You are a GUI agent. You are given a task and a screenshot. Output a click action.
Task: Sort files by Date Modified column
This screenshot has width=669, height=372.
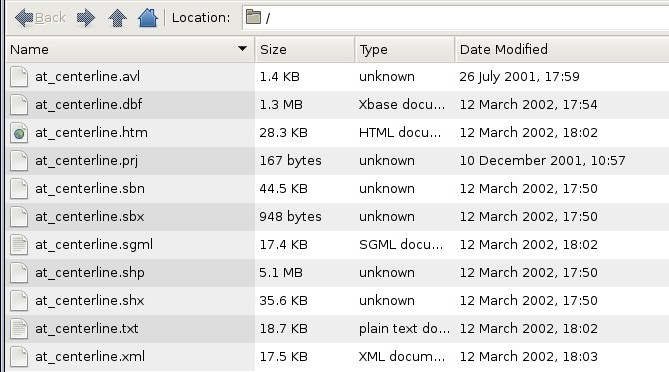(x=562, y=49)
